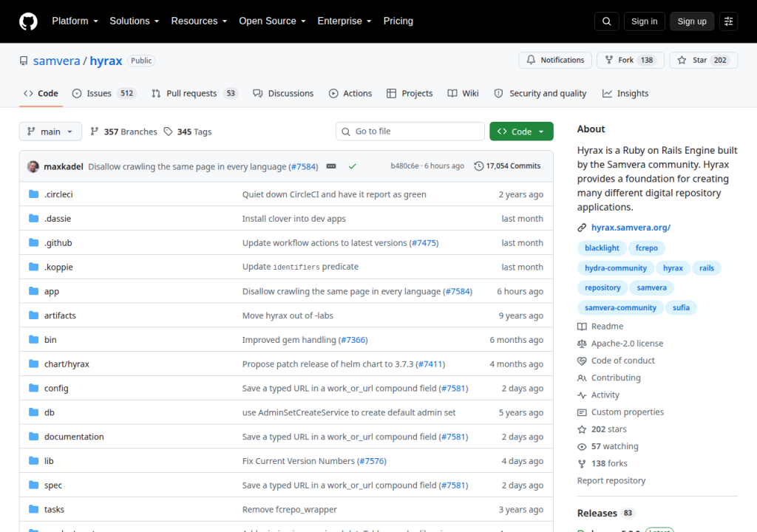This screenshot has height=532, width=757.
Task: Open pull request #7475 link
Action: tap(424, 243)
